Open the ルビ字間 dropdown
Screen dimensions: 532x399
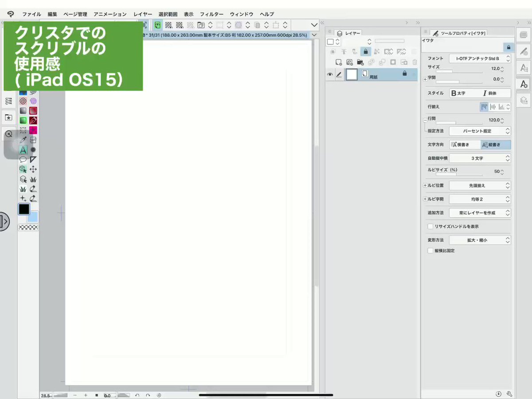480,199
